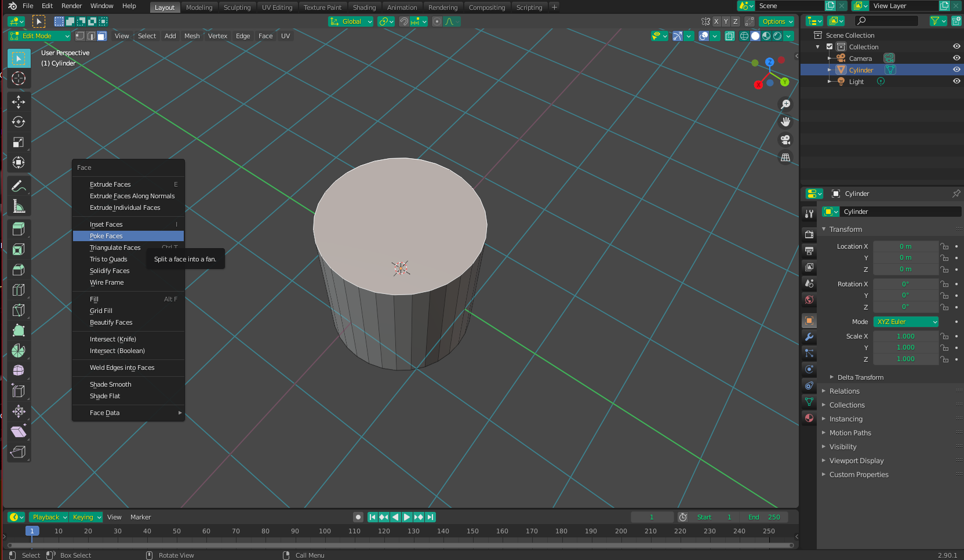Image resolution: width=964 pixels, height=560 pixels.
Task: Select the Loop Cut tool
Action: coord(19,290)
